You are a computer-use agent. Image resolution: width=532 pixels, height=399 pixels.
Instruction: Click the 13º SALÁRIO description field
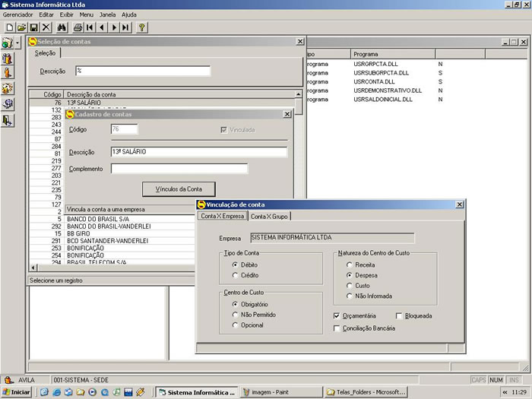(199, 152)
